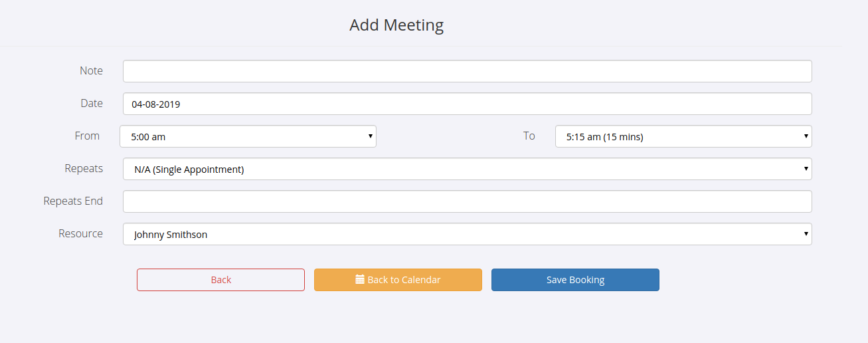Click the Repeats End label
Screen dimensions: 868x343
pyautogui.click(x=73, y=201)
